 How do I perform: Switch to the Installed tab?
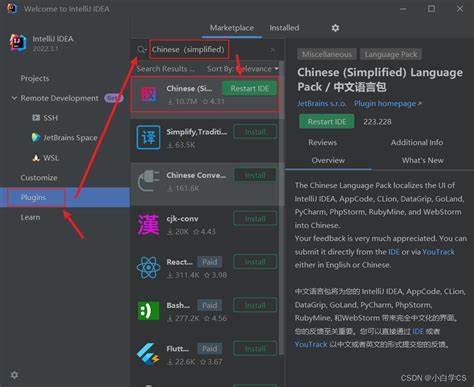pyautogui.click(x=284, y=28)
